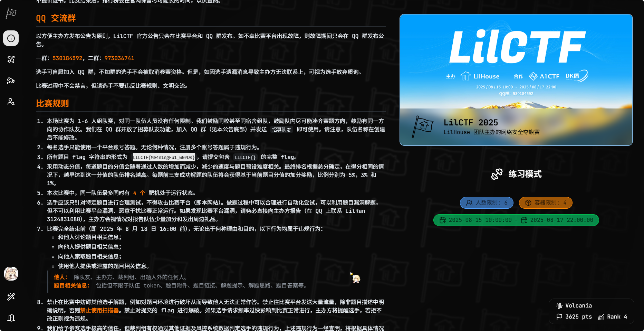Open the game info page icon
The height and width of the screenshot is (331, 644).
[x=11, y=38]
